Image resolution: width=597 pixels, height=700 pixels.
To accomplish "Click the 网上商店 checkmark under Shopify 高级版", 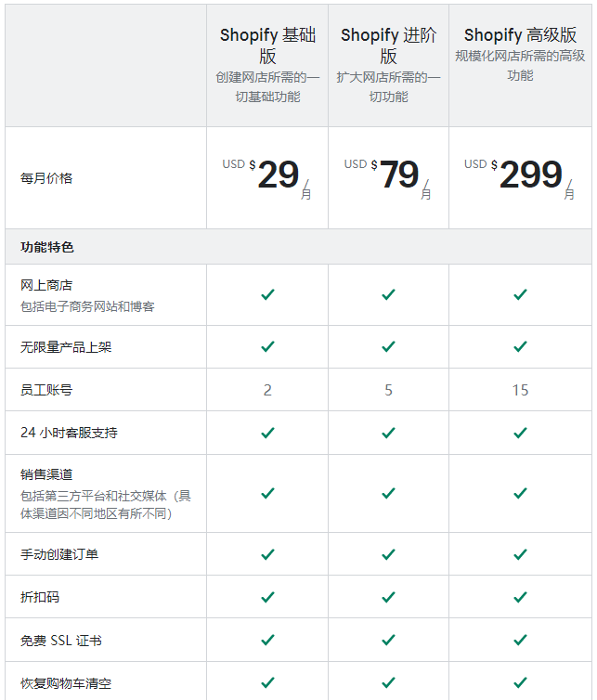I will (x=520, y=294).
